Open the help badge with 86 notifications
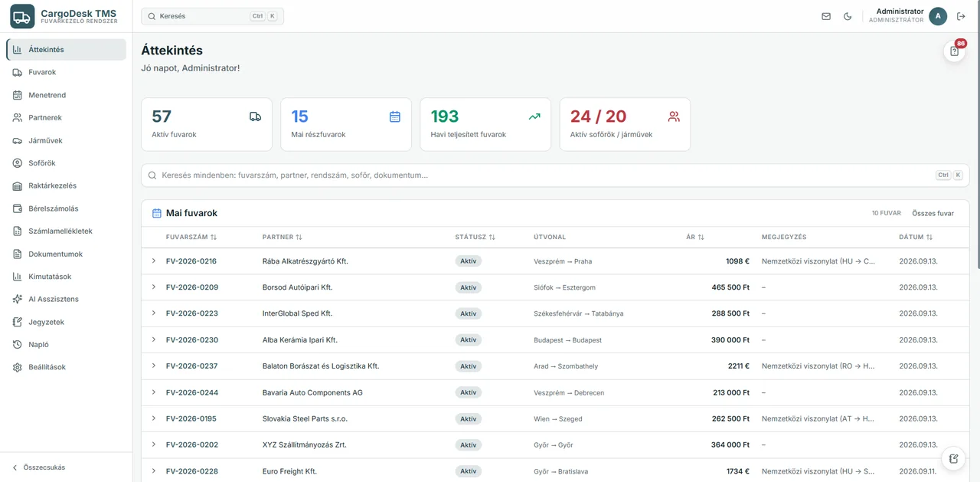The width and height of the screenshot is (980, 482). (954, 51)
